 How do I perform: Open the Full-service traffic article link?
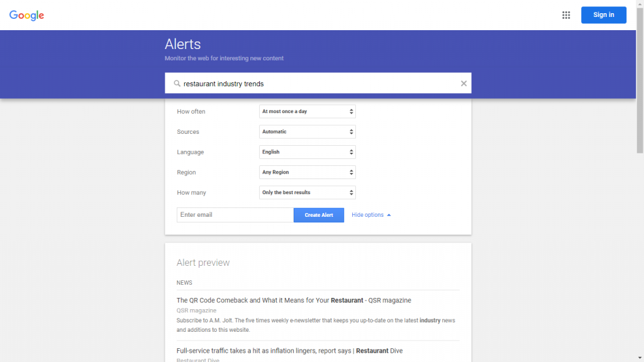[289, 351]
